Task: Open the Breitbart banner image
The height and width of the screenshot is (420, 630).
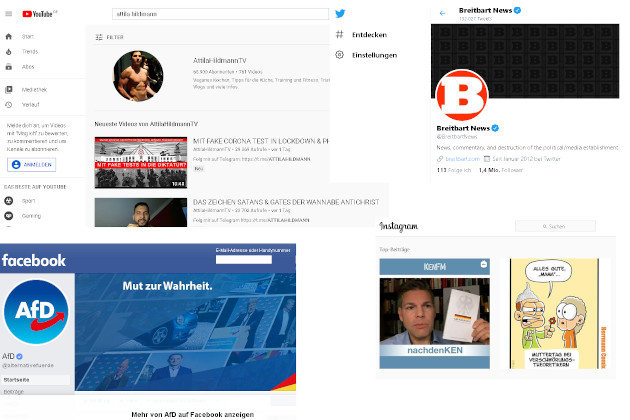Action: (525, 61)
